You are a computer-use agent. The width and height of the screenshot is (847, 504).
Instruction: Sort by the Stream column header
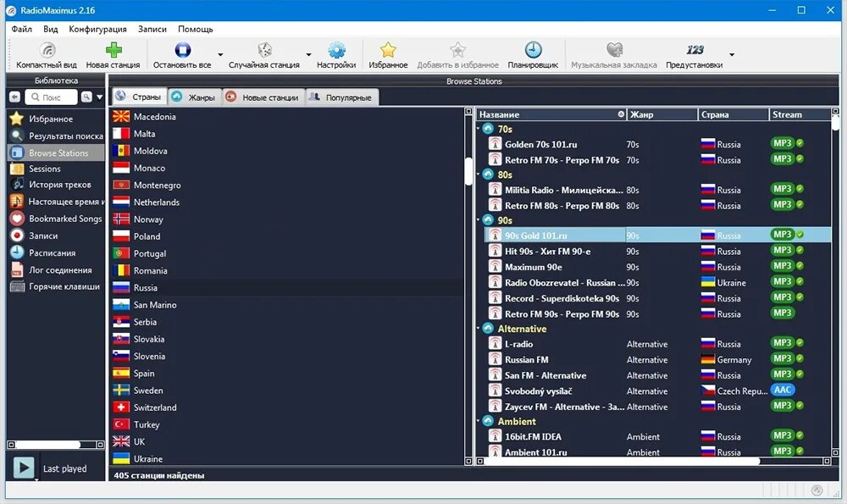800,114
